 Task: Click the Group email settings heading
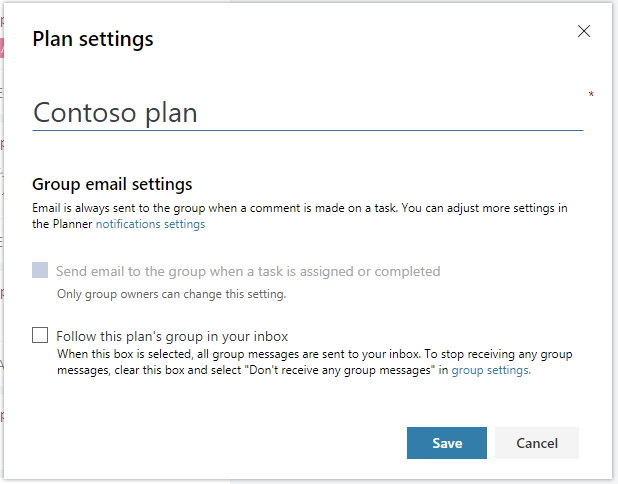(112, 184)
